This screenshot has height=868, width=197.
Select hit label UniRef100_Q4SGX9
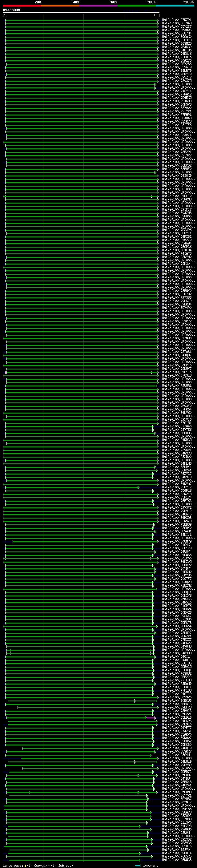(x=176, y=176)
